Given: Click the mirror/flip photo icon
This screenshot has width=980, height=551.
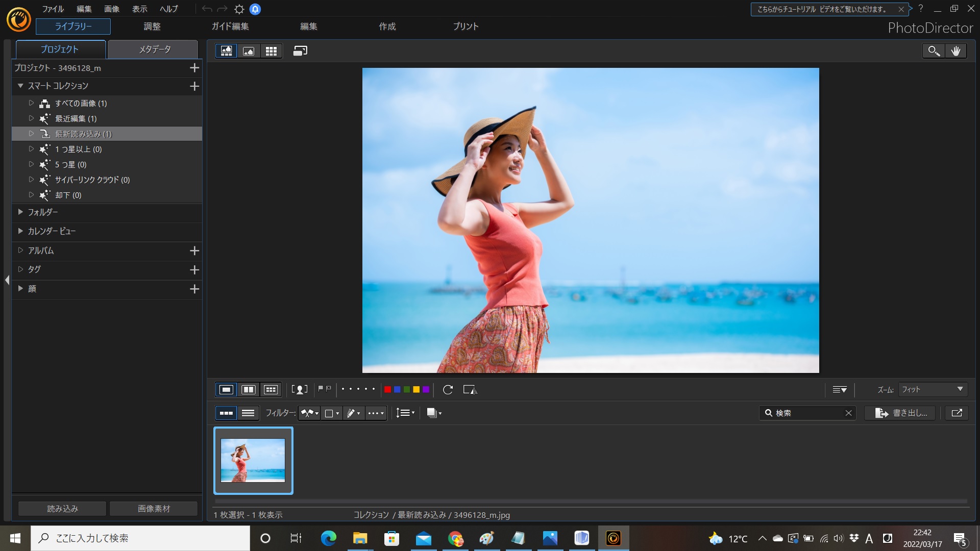Looking at the screenshot, I should [x=470, y=390].
